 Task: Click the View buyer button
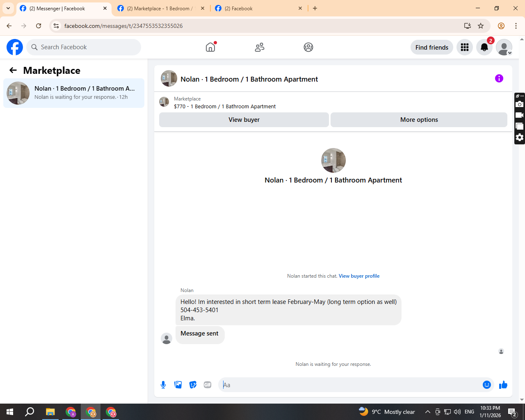tap(244, 120)
